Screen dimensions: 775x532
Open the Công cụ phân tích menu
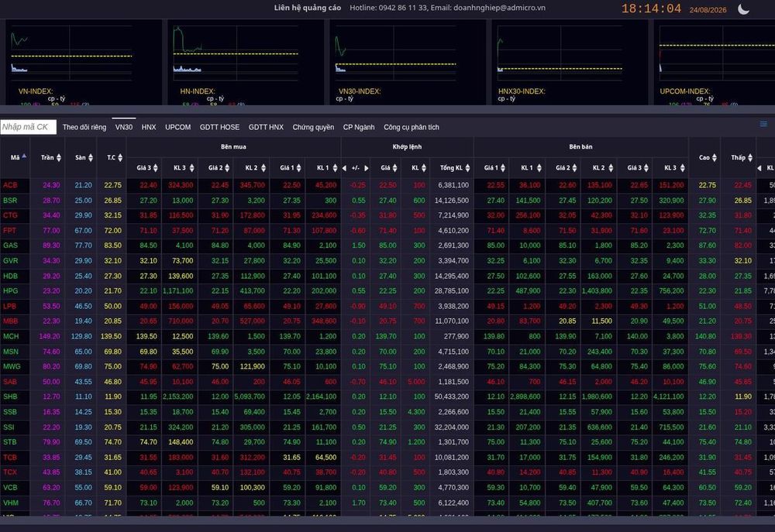point(412,127)
